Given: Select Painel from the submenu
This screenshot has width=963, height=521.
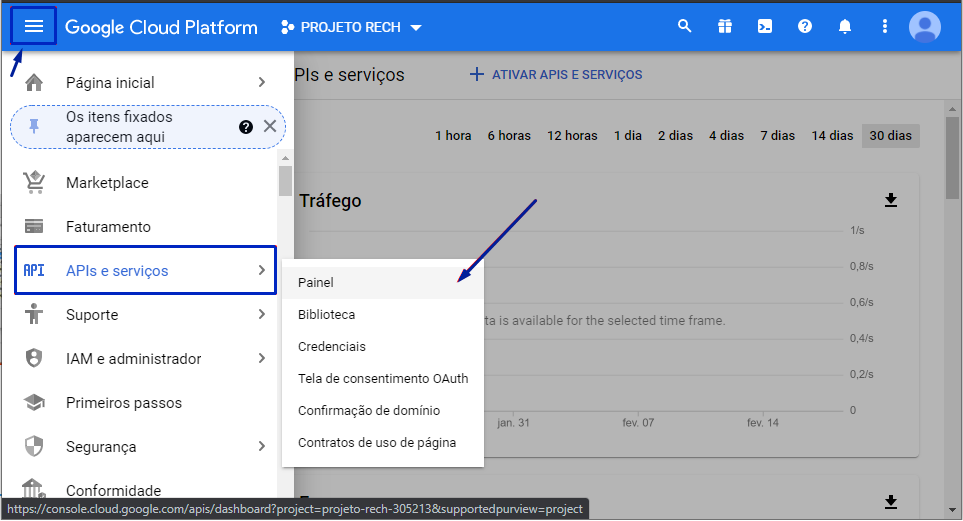Looking at the screenshot, I should tap(316, 283).
